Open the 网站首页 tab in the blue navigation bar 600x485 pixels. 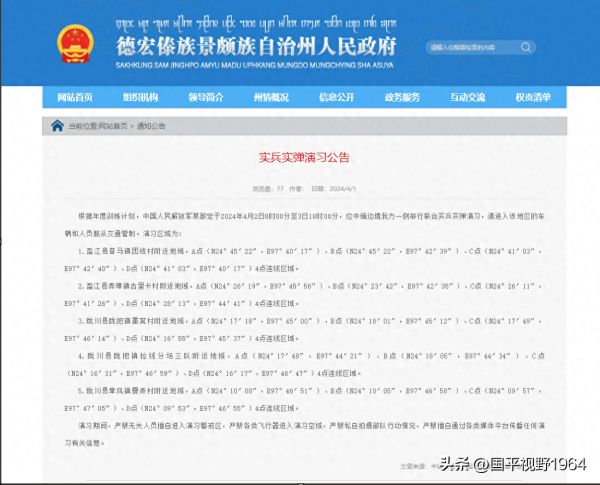pyautogui.click(x=75, y=97)
